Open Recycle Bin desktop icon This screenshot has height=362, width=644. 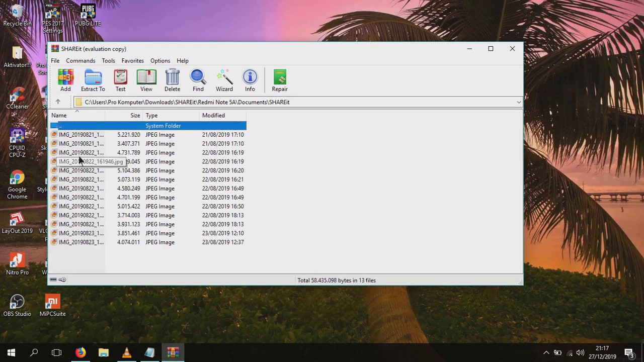click(x=17, y=15)
